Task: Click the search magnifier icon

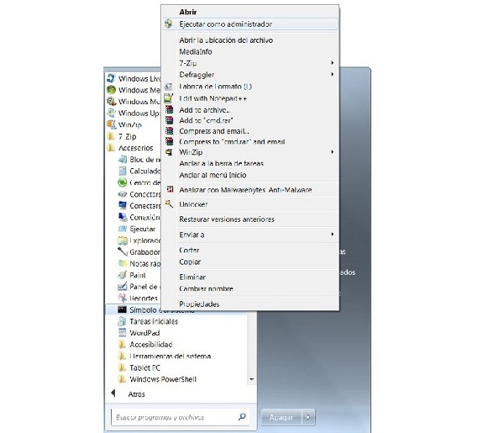Action: 242,417
